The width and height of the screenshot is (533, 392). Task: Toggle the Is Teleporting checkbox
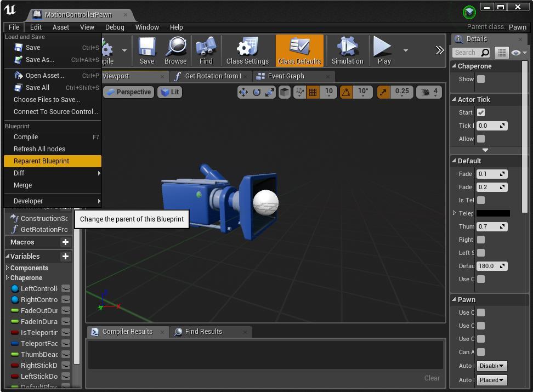[481, 200]
